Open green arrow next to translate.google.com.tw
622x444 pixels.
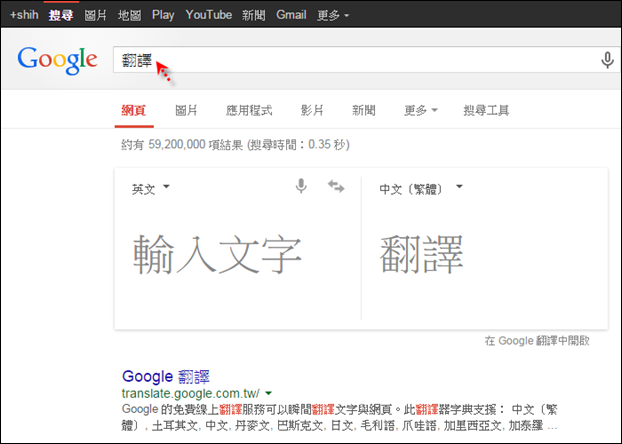click(269, 393)
